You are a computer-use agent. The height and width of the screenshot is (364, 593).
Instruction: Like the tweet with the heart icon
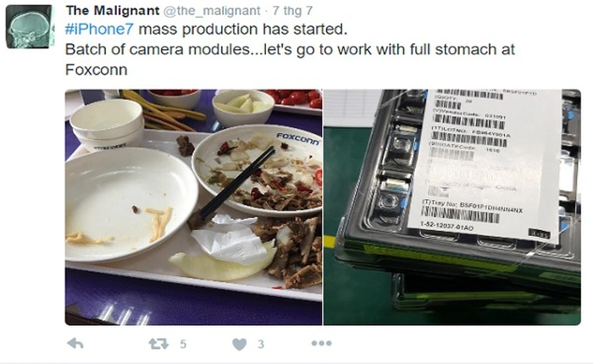click(x=240, y=344)
